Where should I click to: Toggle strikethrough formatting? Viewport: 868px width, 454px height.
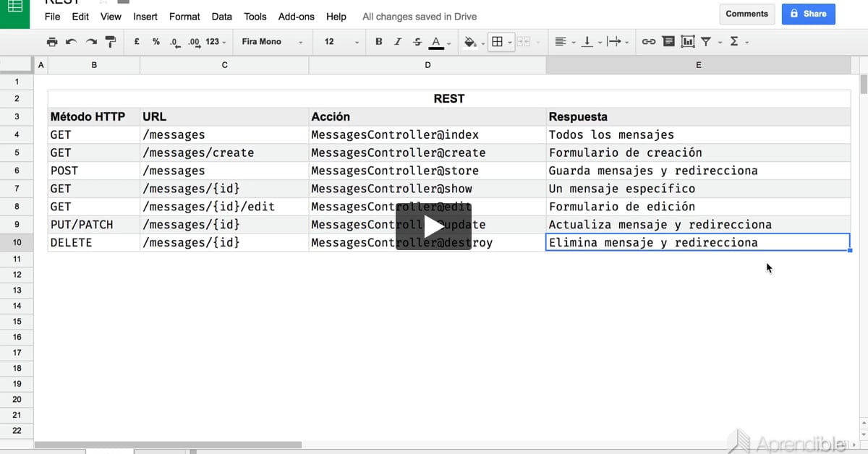417,42
